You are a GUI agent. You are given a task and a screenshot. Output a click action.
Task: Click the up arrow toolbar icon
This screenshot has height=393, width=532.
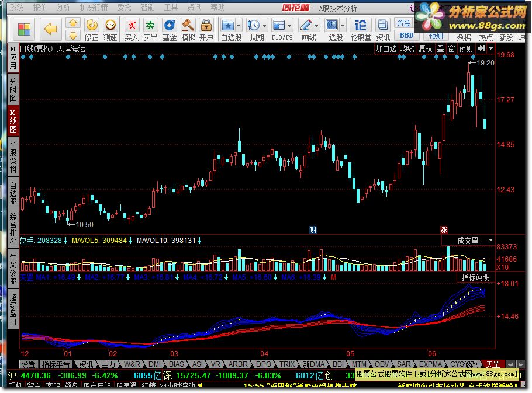click(x=73, y=23)
